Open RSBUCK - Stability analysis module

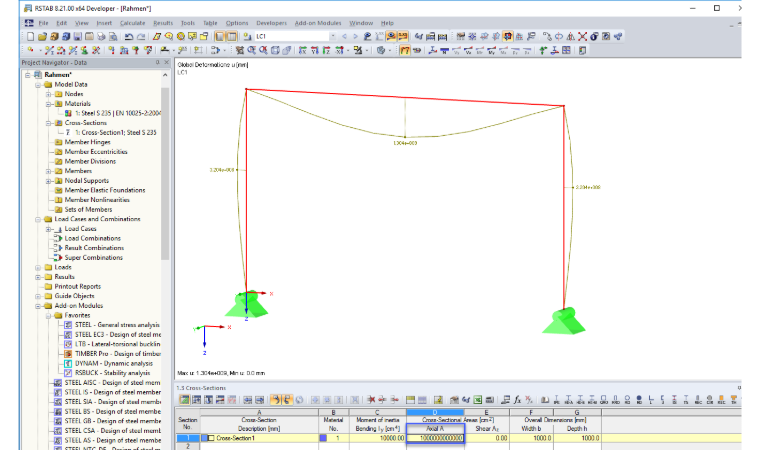[x=112, y=373]
